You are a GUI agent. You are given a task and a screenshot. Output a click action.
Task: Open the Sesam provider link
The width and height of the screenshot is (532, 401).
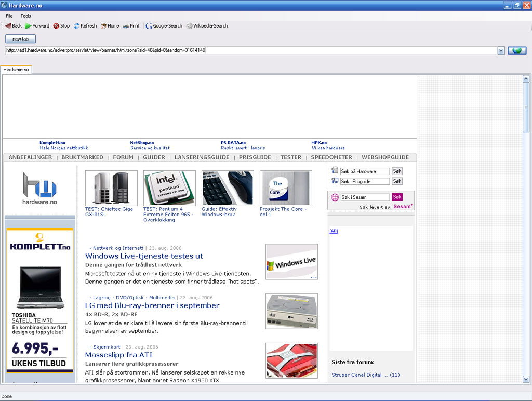[x=403, y=206]
